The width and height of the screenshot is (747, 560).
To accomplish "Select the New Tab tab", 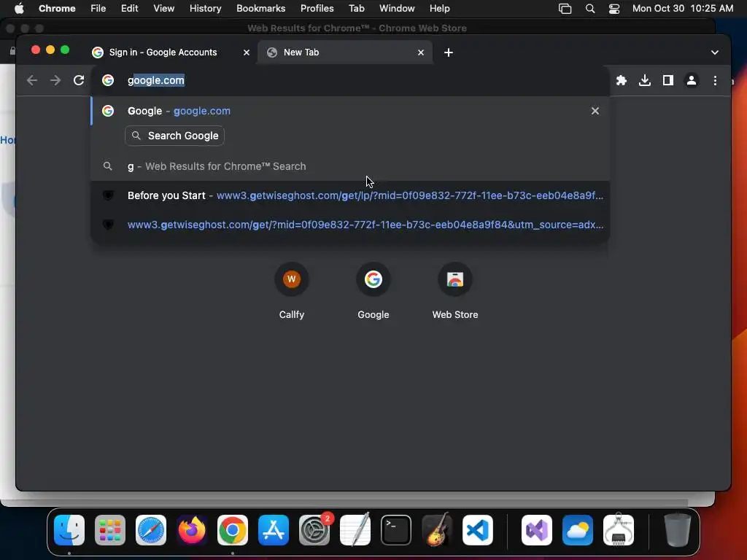I will [345, 52].
